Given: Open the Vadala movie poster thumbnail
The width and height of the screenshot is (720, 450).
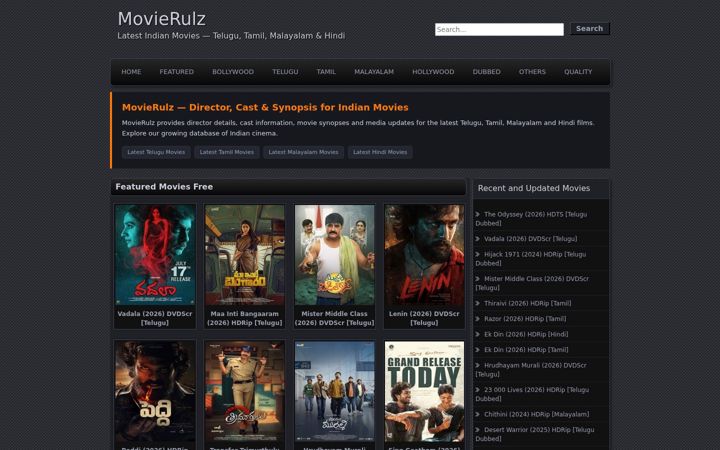Looking at the screenshot, I should coord(155,255).
